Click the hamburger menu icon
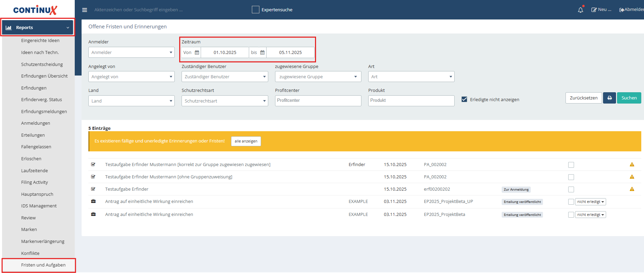The image size is (644, 273). coord(85,10)
